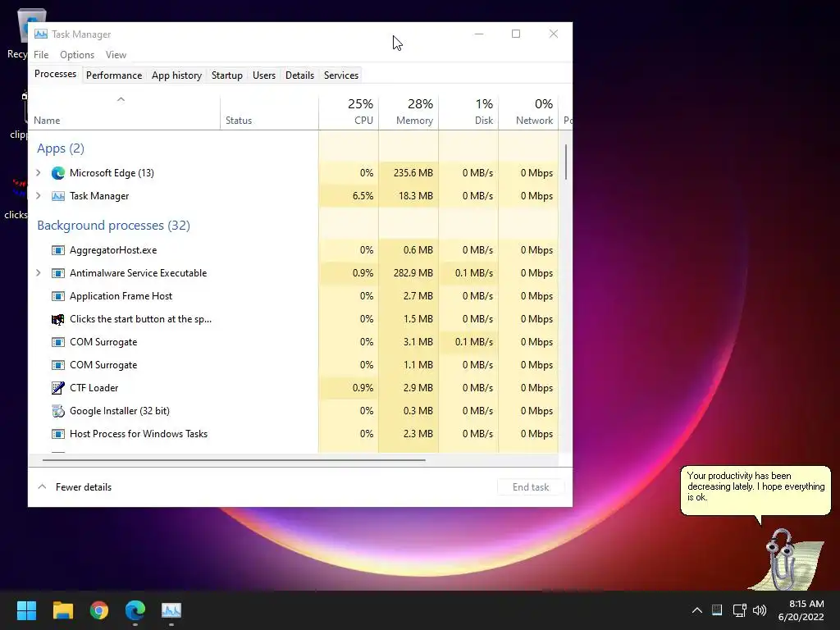Click the Task Manager title bar icon
This screenshot has height=630, width=840.
click(41, 34)
